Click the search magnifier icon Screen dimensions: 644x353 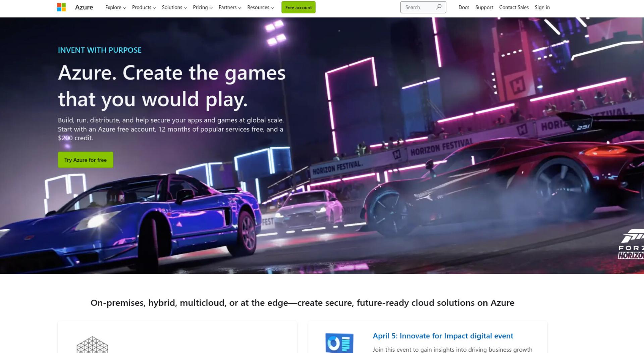(x=438, y=7)
